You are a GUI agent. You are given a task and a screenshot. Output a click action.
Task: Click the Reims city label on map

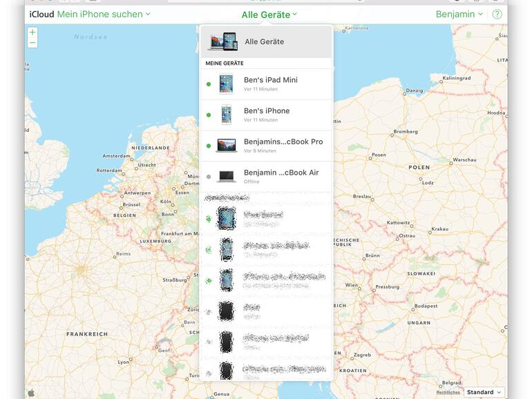(123, 253)
